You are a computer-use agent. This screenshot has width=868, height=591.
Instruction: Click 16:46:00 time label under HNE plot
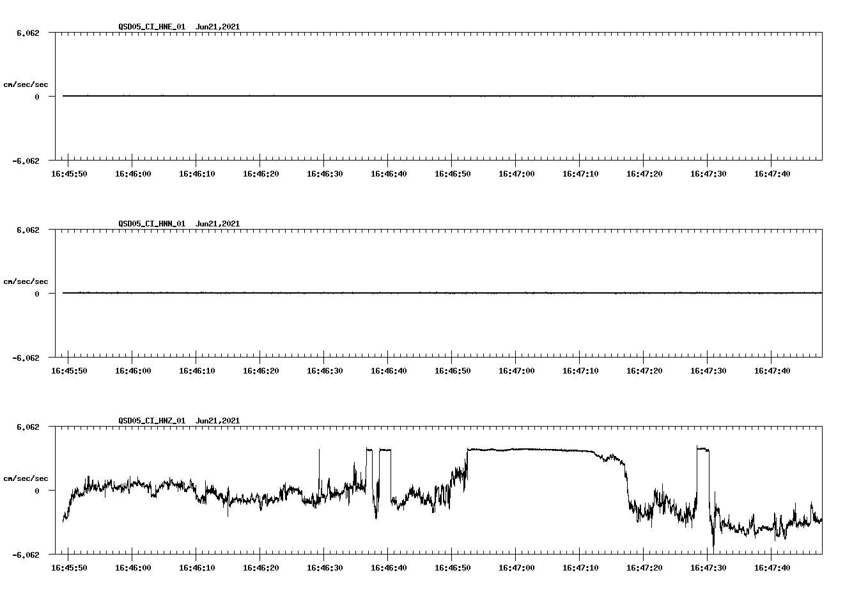(x=133, y=174)
